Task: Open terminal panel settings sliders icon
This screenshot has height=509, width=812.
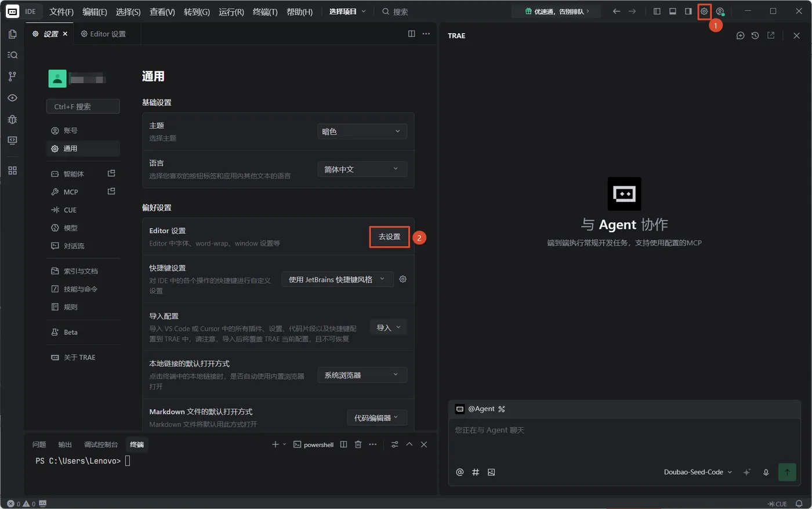Action: click(x=394, y=445)
